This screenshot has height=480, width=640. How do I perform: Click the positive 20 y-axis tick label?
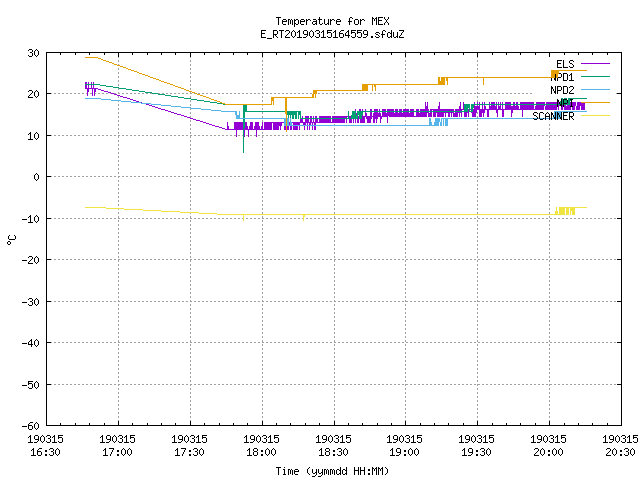click(x=33, y=94)
